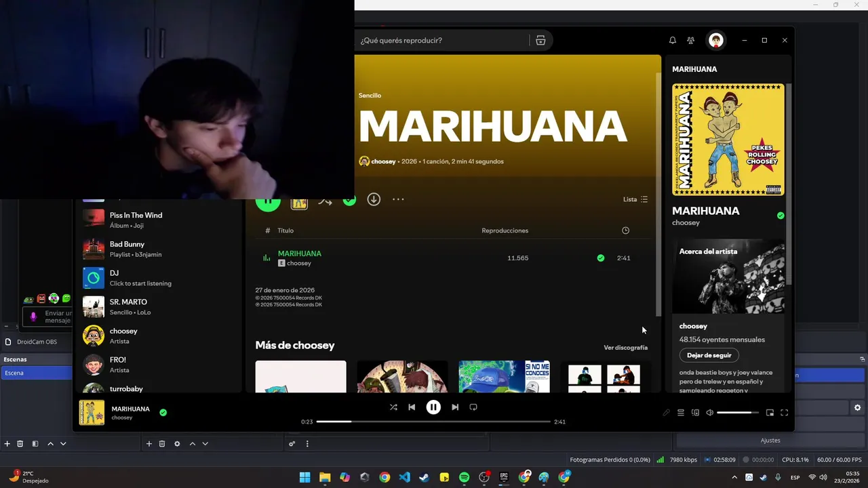
Task: Open the now-playing cover thumbnail in the player bar
Action: point(92,413)
